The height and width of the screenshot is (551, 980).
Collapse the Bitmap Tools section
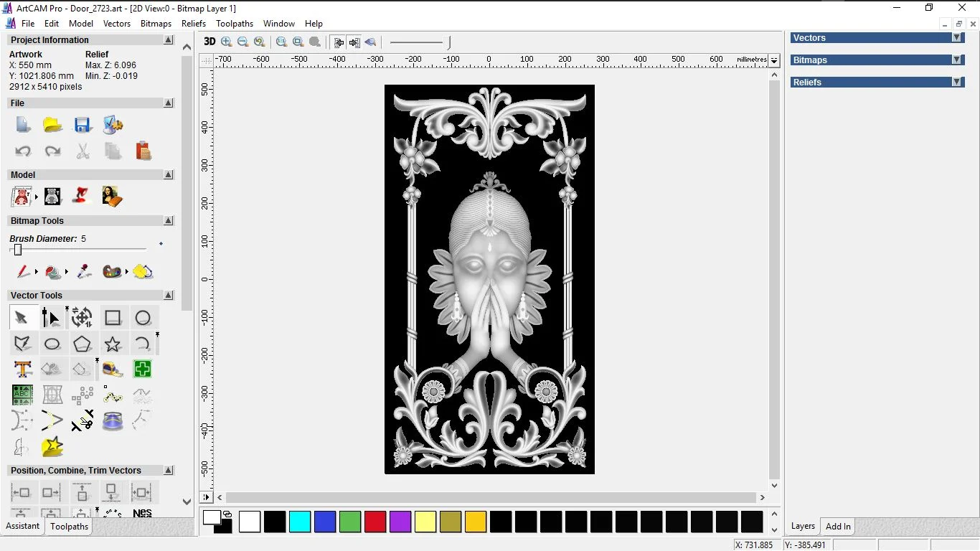coord(169,221)
